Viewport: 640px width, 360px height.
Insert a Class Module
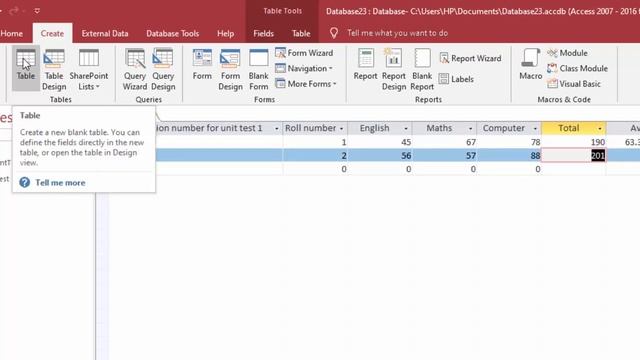click(577, 69)
